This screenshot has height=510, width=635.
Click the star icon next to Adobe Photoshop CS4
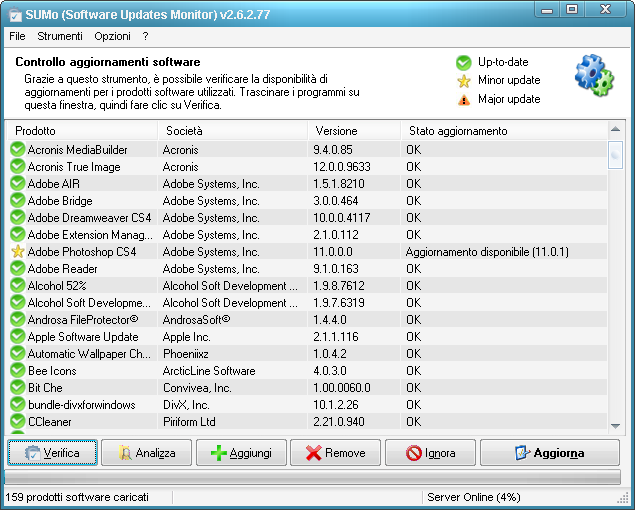coord(17,252)
